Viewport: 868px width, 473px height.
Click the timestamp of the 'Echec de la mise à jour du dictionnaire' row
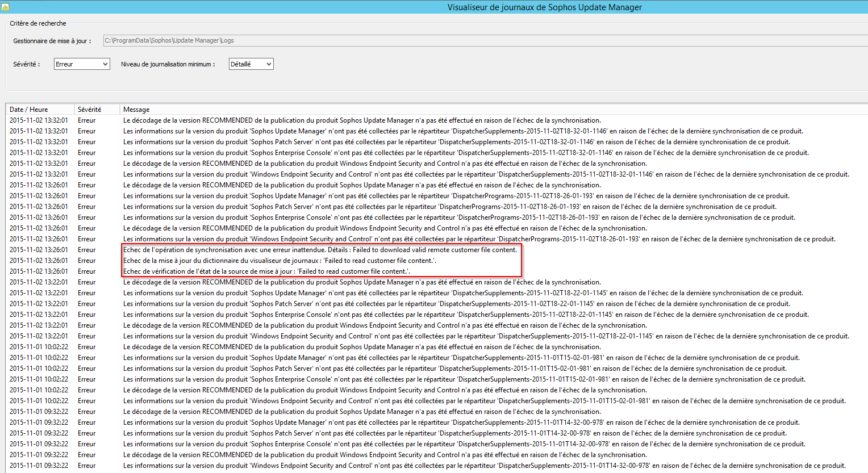tap(39, 261)
